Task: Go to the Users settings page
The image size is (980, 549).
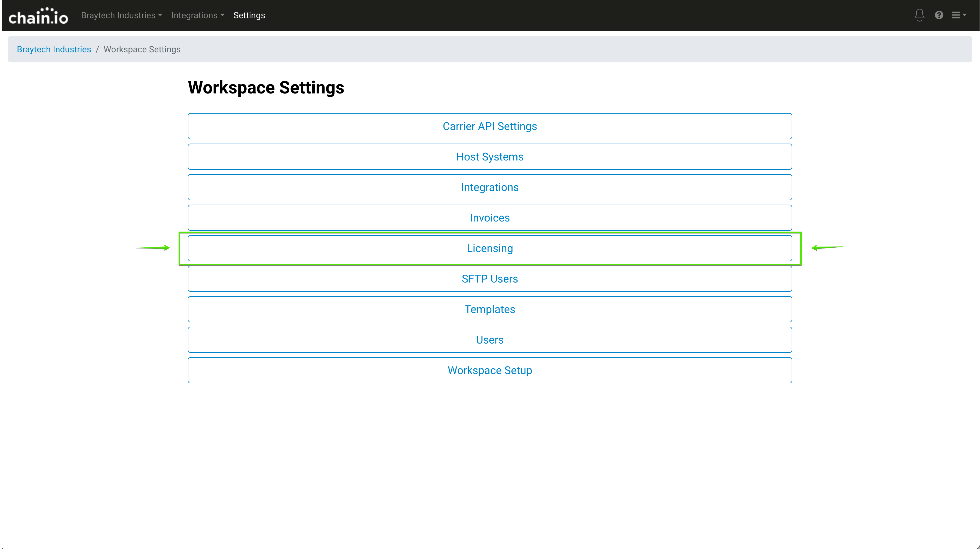Action: [x=490, y=339]
